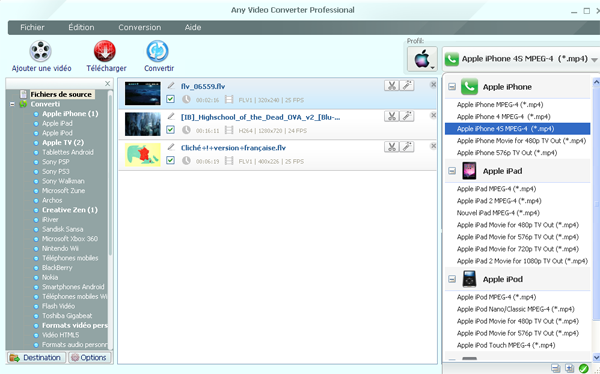600x374 pixels.
Task: Select Creative Zen (1) in sidebar tree
Action: coord(70,210)
